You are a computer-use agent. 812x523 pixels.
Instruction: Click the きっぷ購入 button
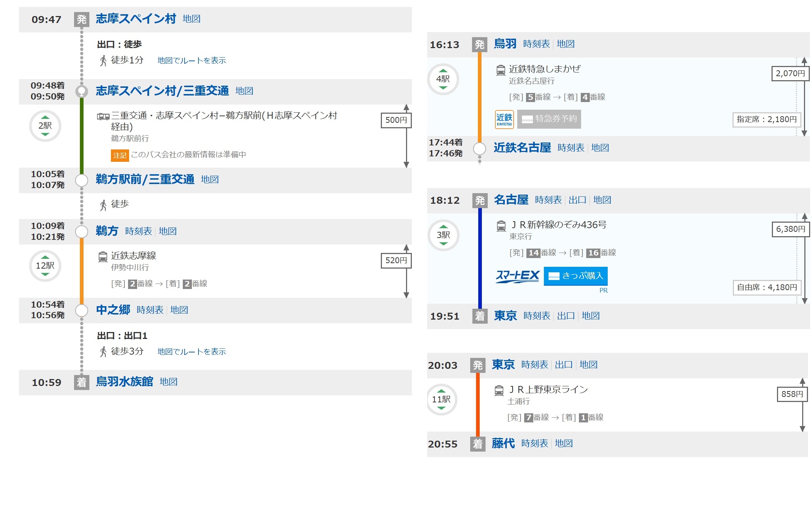pyautogui.click(x=576, y=276)
